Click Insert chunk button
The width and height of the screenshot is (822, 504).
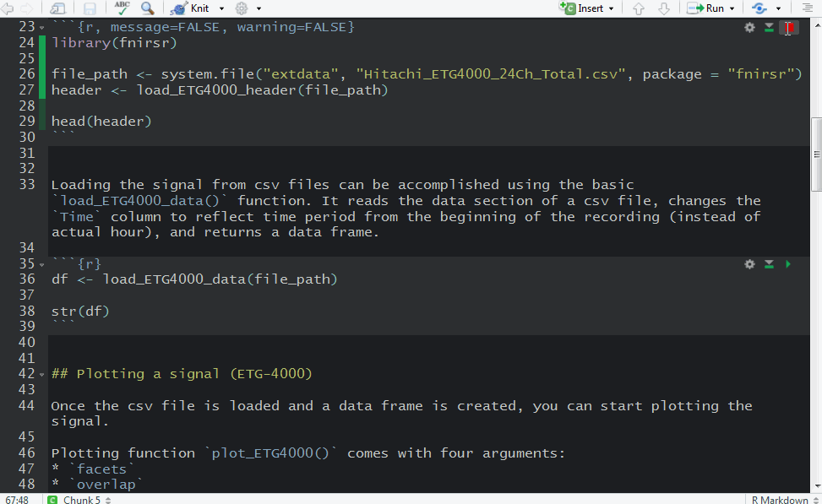click(581, 8)
